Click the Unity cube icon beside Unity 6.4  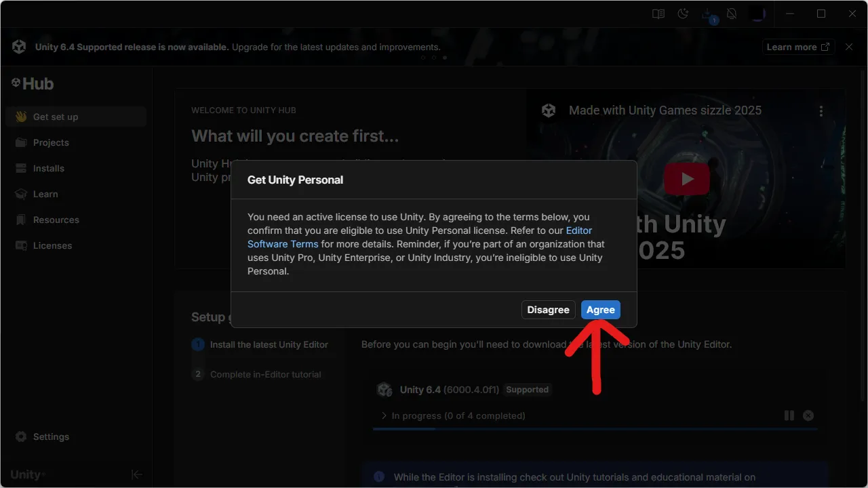point(384,390)
